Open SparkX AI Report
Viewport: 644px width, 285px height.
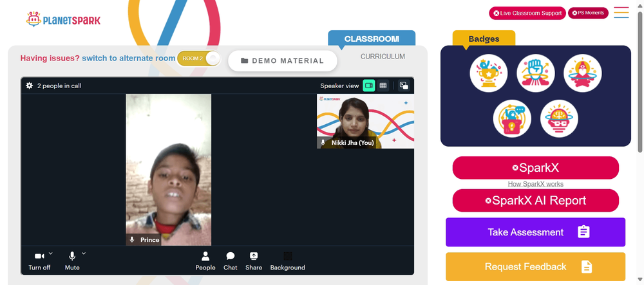coord(536,201)
